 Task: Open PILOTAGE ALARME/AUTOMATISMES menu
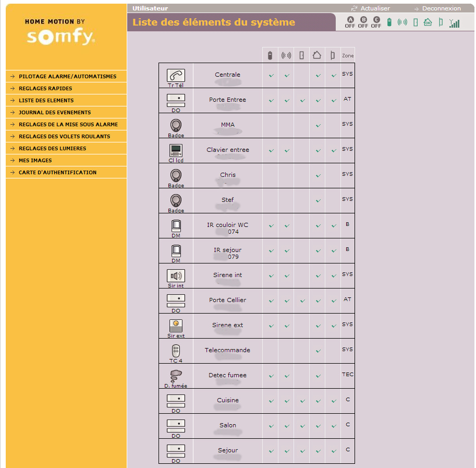(67, 77)
